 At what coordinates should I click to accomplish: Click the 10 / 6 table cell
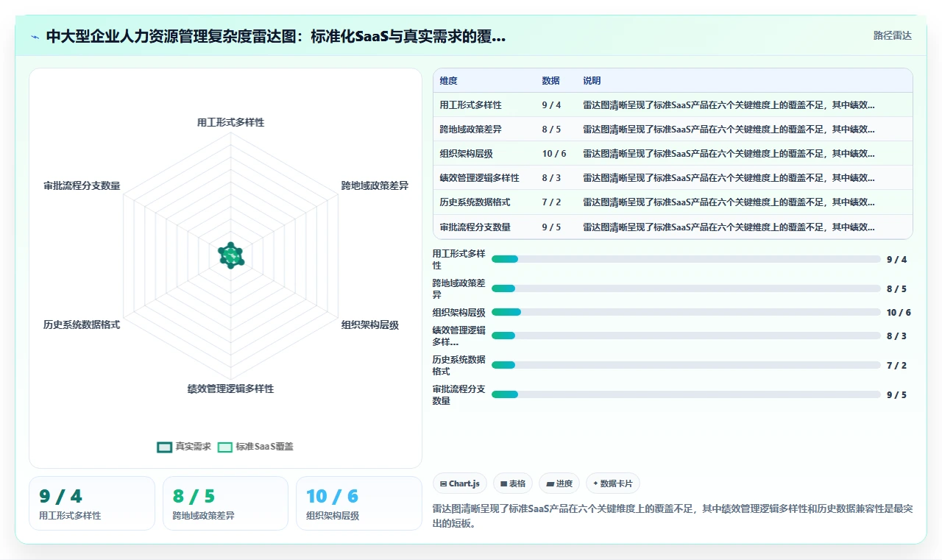click(554, 154)
